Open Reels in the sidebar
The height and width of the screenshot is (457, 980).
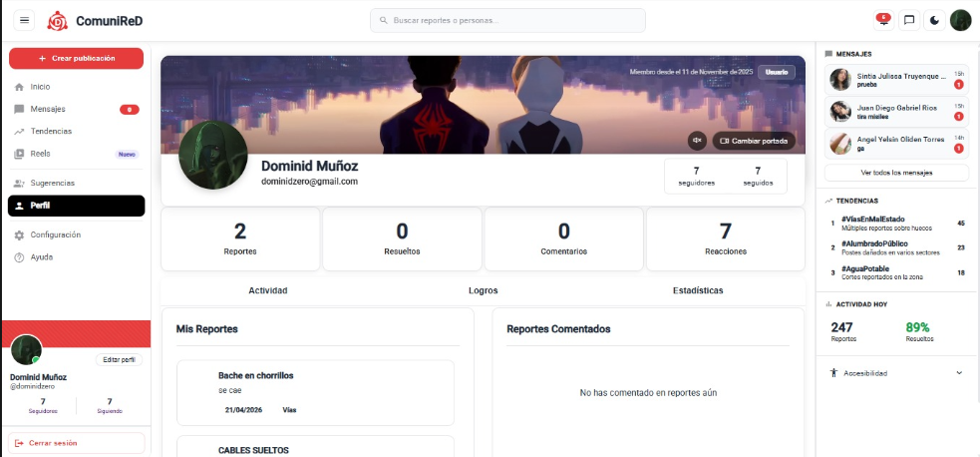coord(76,154)
